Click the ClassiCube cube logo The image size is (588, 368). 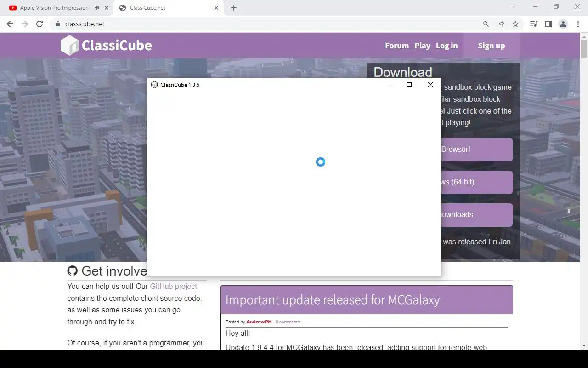pyautogui.click(x=70, y=45)
